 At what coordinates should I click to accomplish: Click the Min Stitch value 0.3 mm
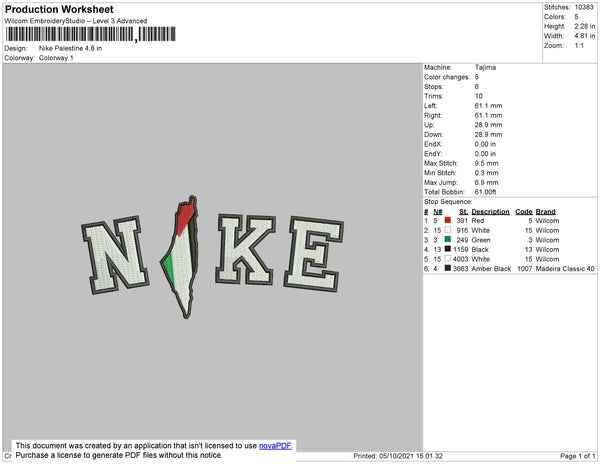click(x=486, y=173)
